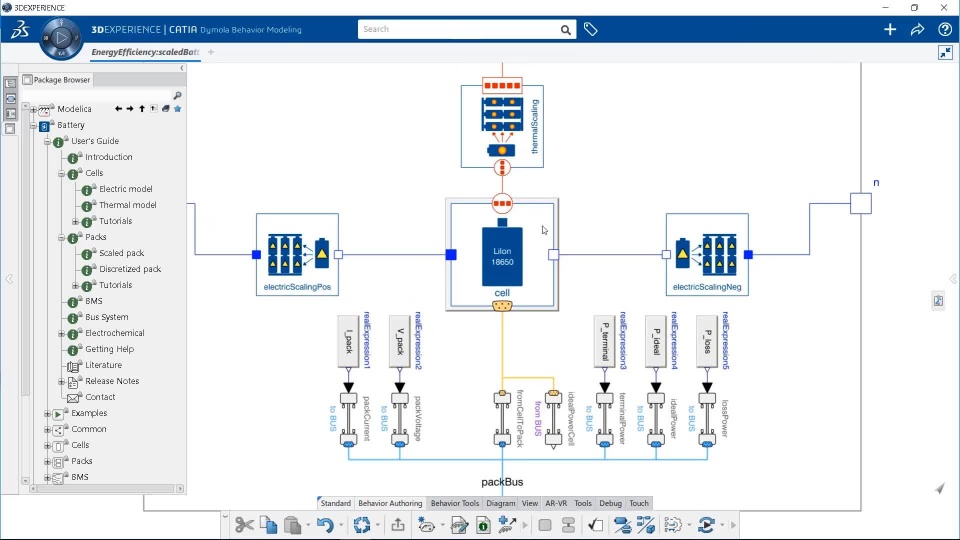Switch to the AR-VR tab
The width and height of the screenshot is (960, 540).
[x=556, y=503]
